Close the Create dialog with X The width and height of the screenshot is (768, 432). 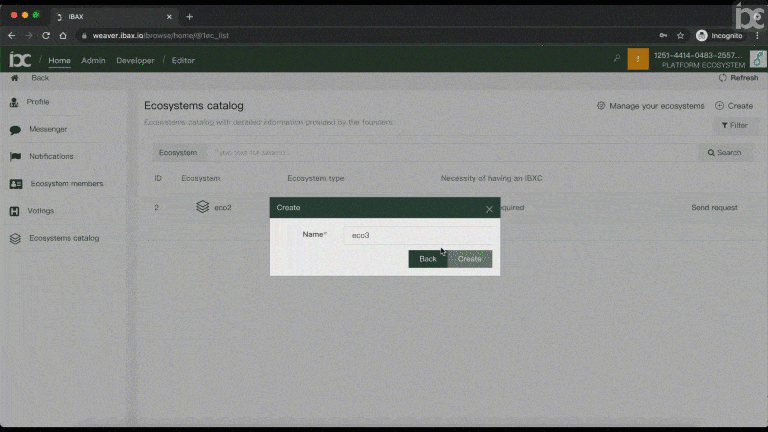[489, 209]
